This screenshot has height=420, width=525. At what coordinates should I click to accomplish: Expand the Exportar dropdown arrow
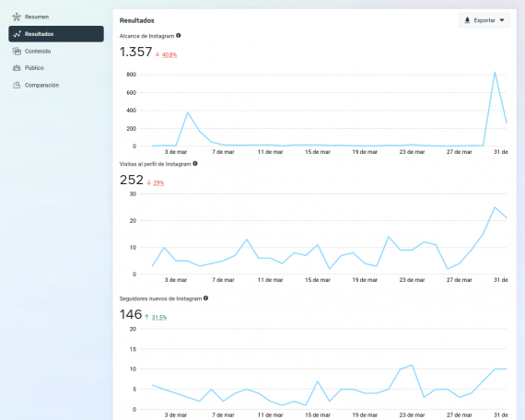pyautogui.click(x=502, y=20)
